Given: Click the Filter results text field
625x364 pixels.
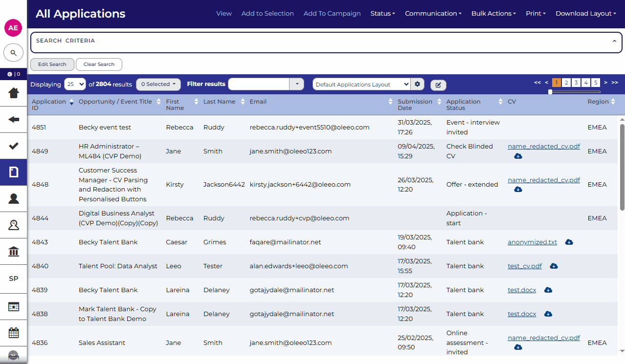Looking at the screenshot, I should tap(259, 84).
